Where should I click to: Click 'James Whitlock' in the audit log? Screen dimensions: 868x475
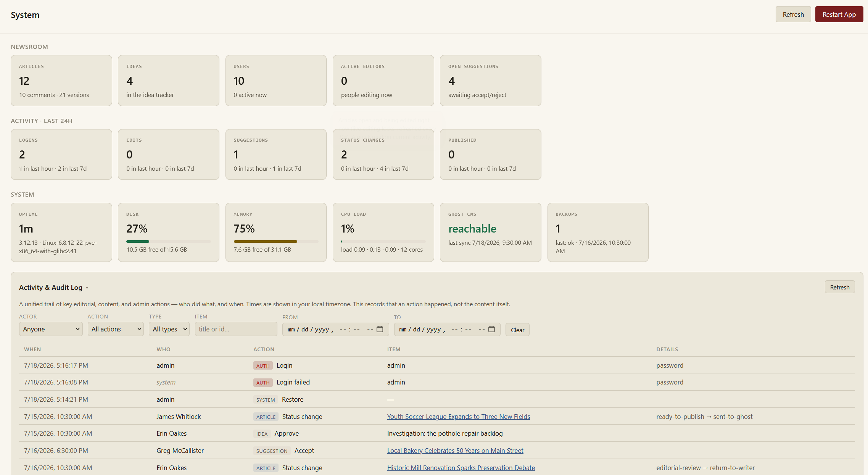pyautogui.click(x=179, y=417)
